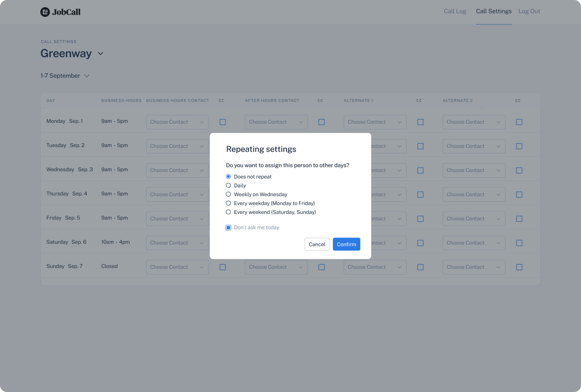Check the CC box next to Sunday after hours
The height and width of the screenshot is (392, 581).
[322, 267]
